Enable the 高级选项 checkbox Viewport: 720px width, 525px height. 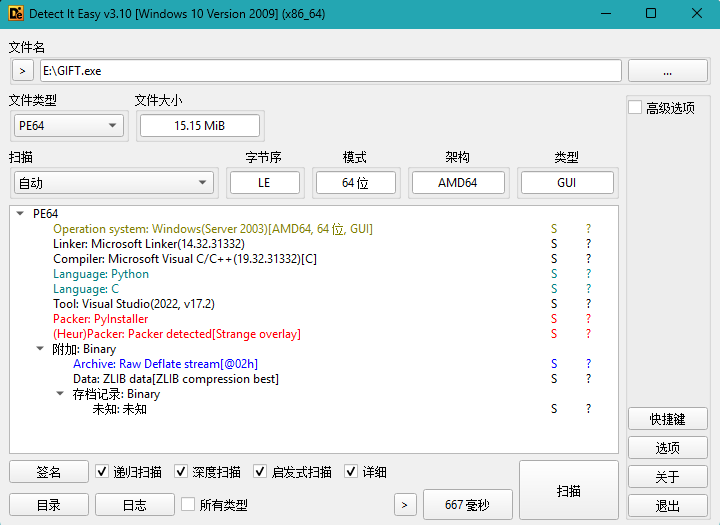[635, 107]
